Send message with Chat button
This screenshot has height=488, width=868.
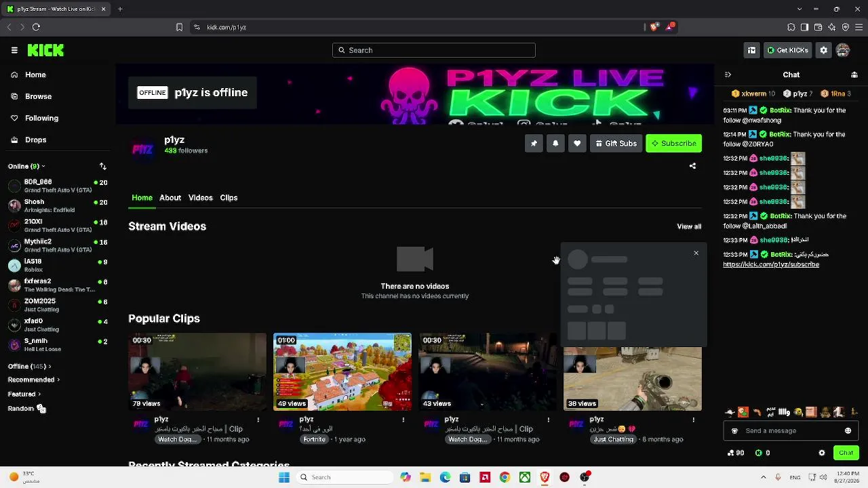click(846, 453)
